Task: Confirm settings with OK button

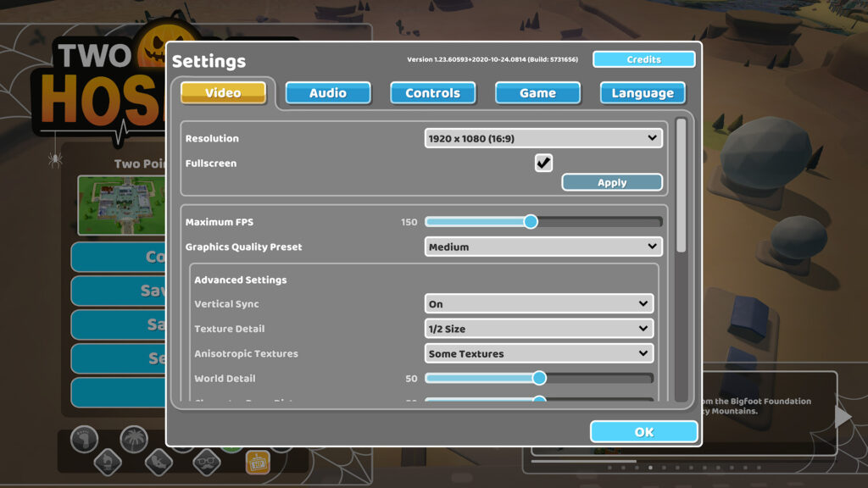Action: 643,431
